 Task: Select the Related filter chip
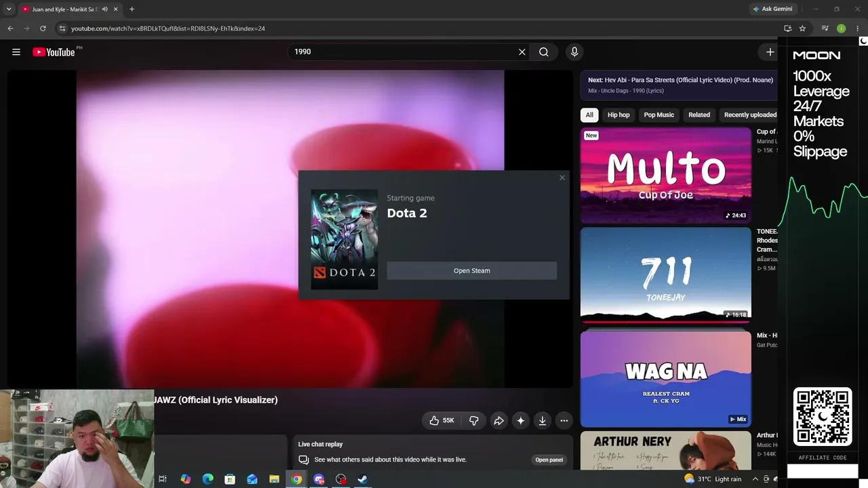699,115
